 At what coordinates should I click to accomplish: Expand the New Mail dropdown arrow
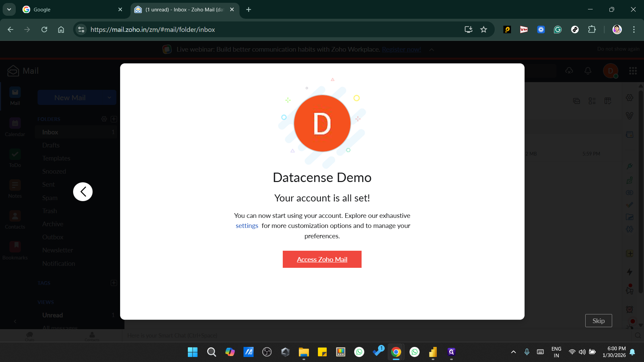109,98
